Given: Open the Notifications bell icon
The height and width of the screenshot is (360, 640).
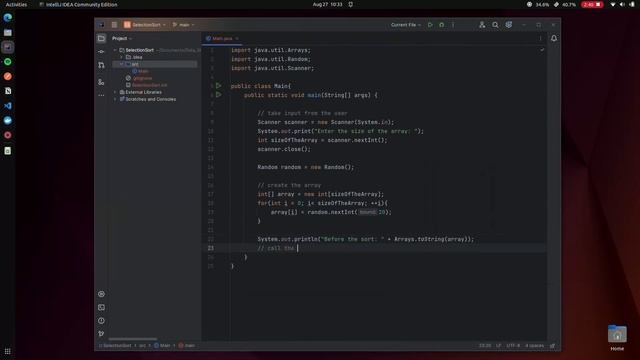Looking at the screenshot, I should (x=554, y=38).
